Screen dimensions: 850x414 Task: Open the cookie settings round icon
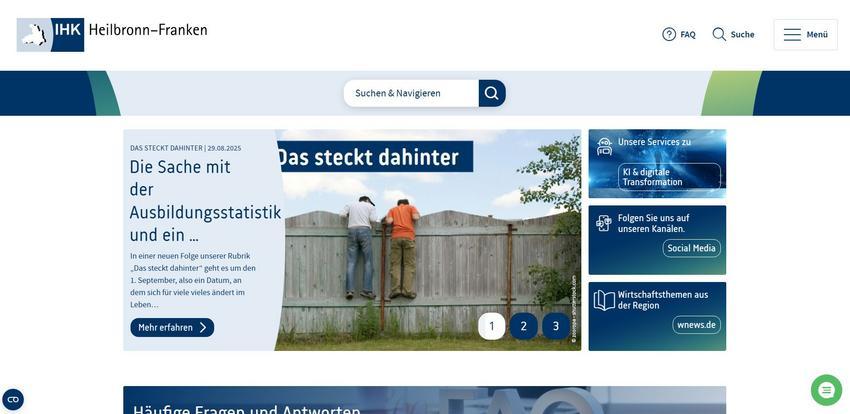pos(13,399)
